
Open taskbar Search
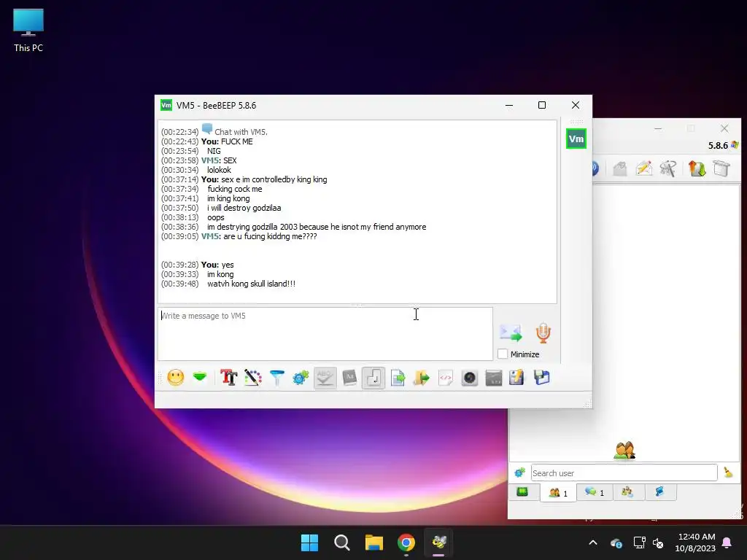pyautogui.click(x=341, y=542)
